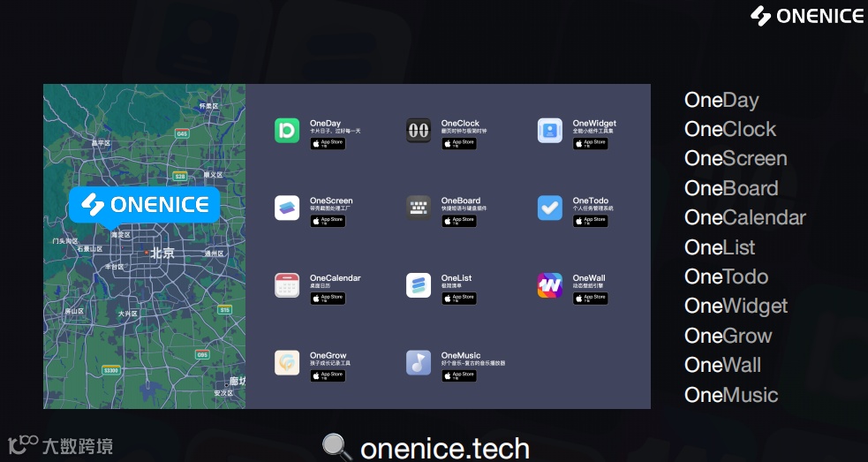Click App Store badge under OneList
The image size is (868, 462).
459,298
